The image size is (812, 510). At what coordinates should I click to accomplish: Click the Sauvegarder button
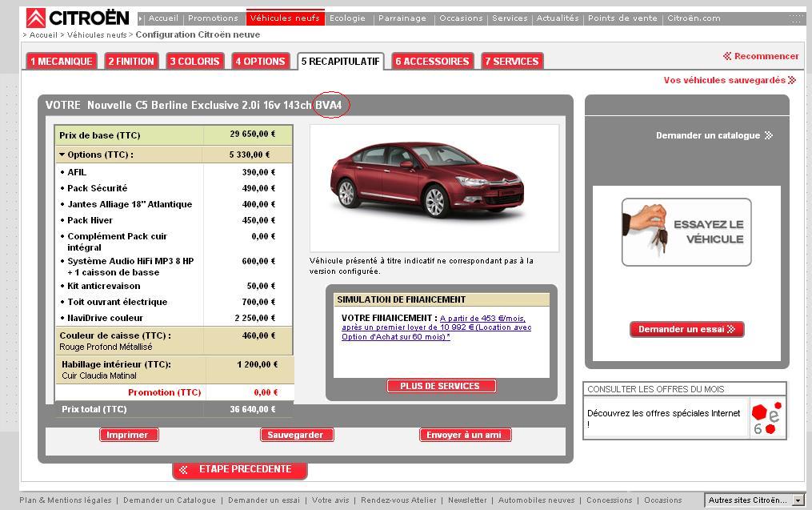pos(297,435)
